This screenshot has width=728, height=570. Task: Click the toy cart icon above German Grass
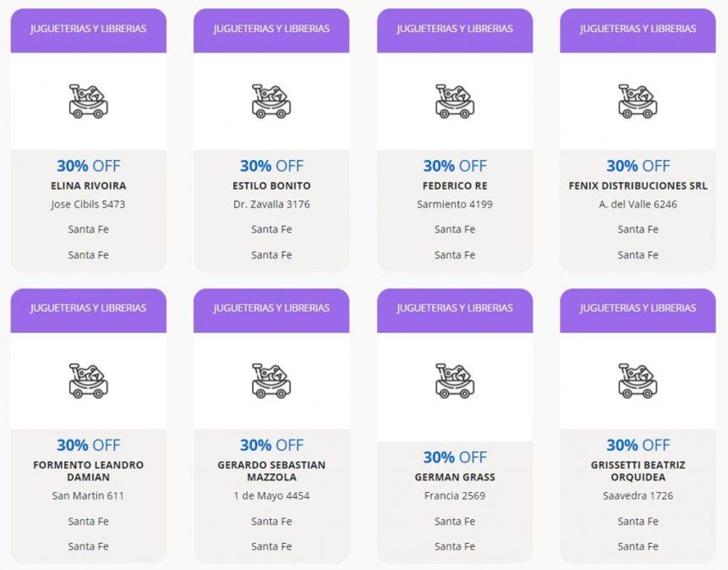coord(454,381)
